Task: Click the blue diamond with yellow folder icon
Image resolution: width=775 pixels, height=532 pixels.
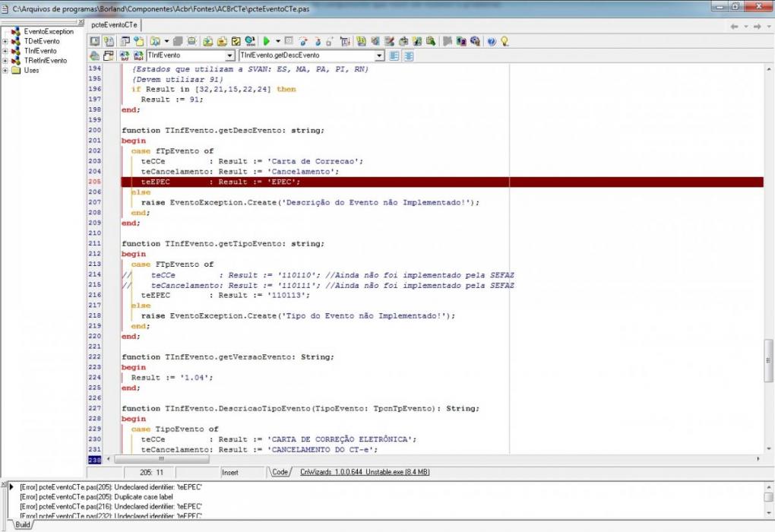Action: [139, 42]
